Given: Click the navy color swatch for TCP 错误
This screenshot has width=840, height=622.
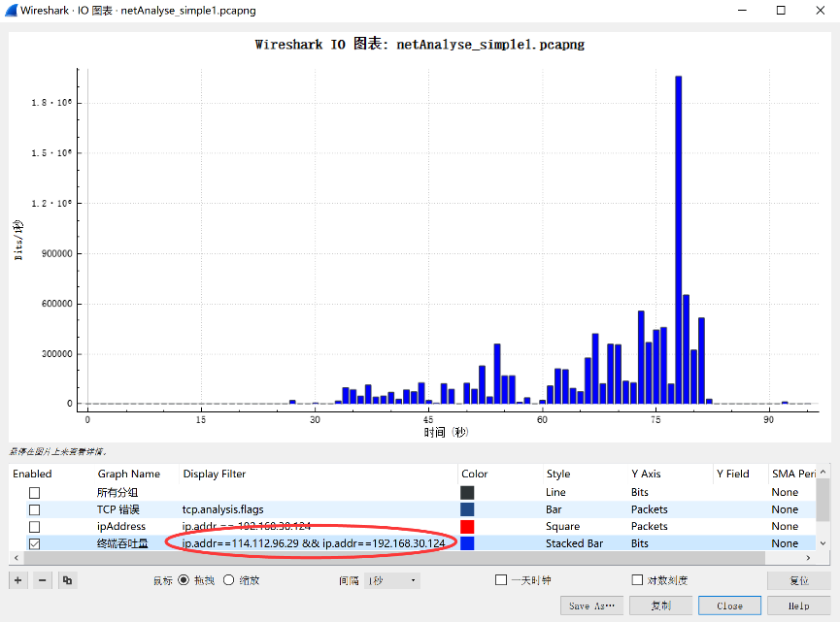Looking at the screenshot, I should [x=467, y=509].
